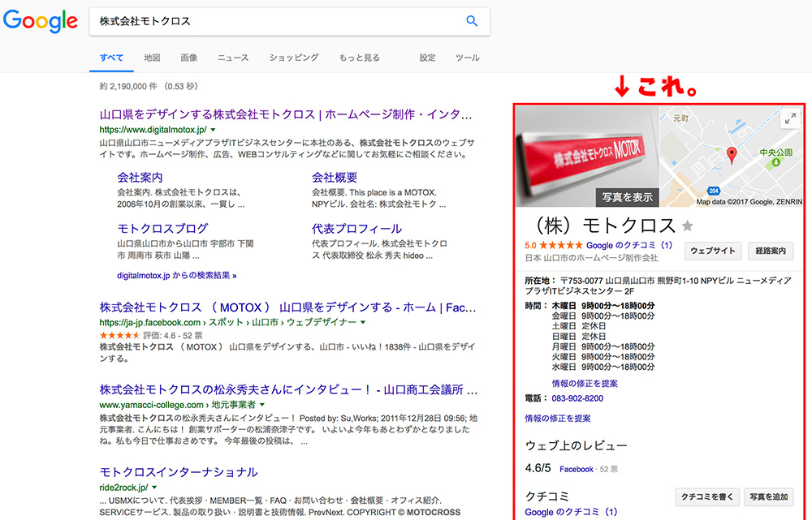Switch to ショッピング tab
Screen dimensions: 812x520
[x=294, y=58]
